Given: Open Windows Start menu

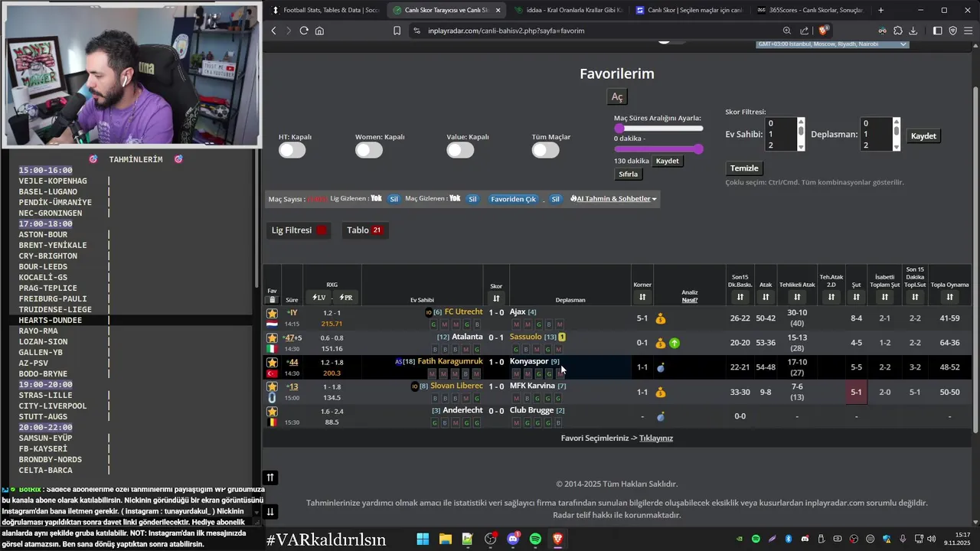Looking at the screenshot, I should (x=423, y=540).
